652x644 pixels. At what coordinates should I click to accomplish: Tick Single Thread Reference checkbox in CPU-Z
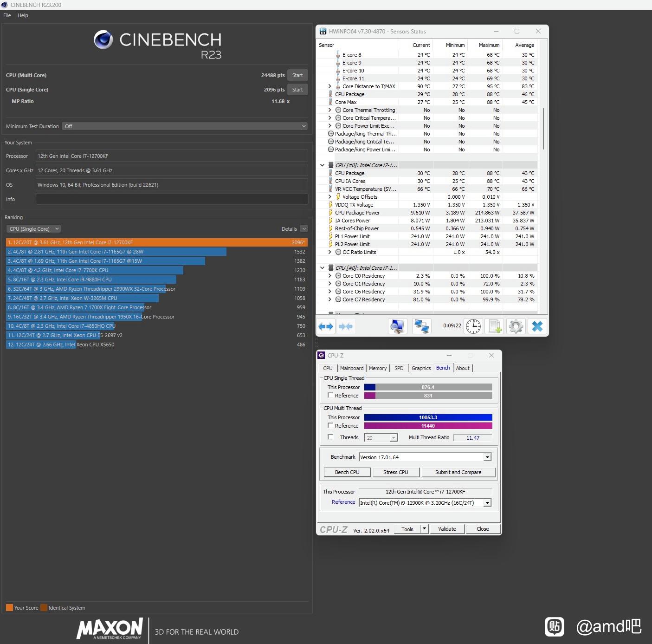[330, 396]
